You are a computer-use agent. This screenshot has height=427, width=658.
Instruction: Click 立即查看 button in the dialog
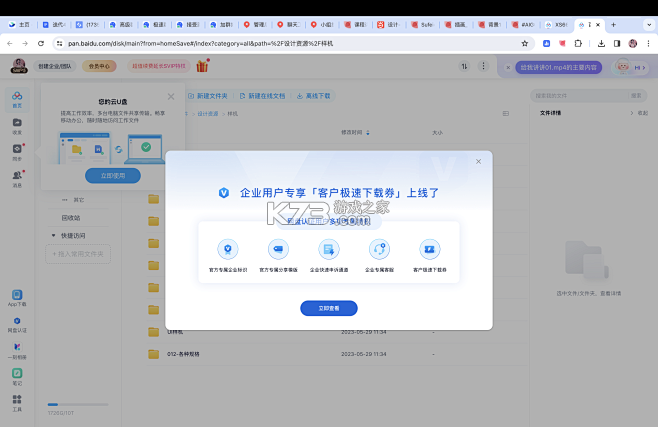329,308
